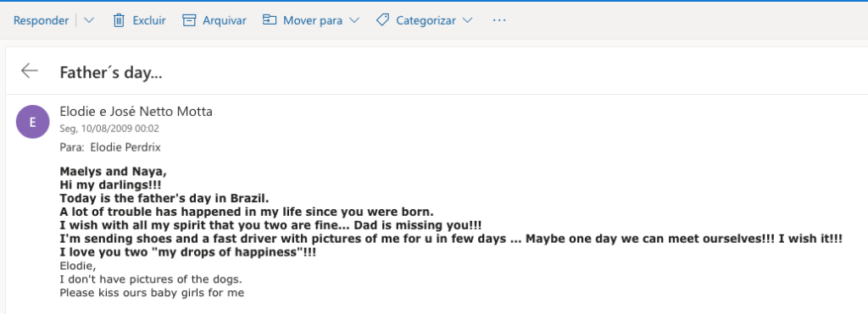Expand the Responder reply options arrow
This screenshot has width=868, height=314.
click(88, 20)
